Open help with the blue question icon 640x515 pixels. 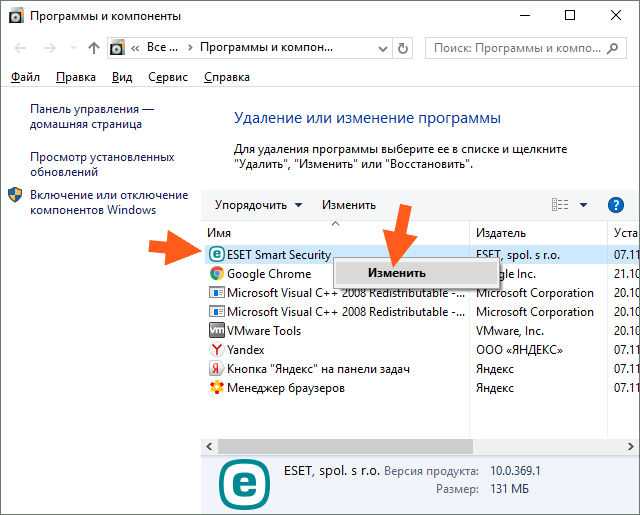[616, 205]
